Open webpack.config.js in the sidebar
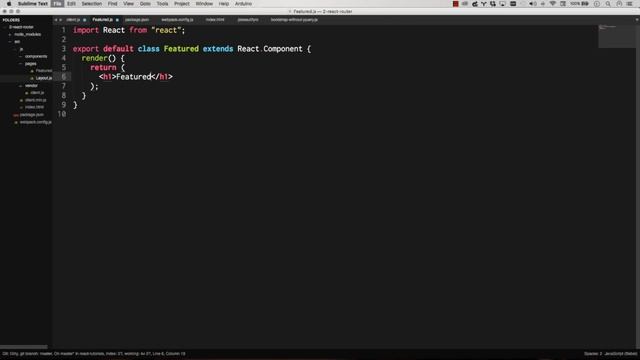This screenshot has height=360, width=640. [x=36, y=122]
